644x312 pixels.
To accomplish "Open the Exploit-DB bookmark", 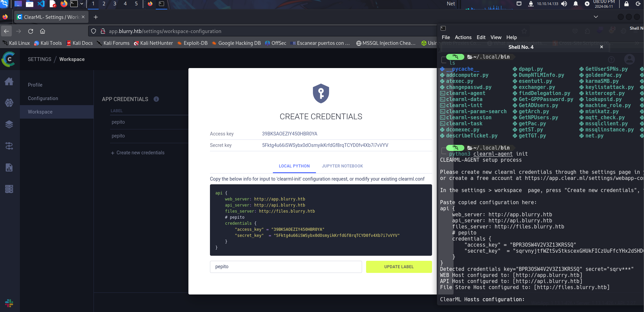I will [x=192, y=43].
